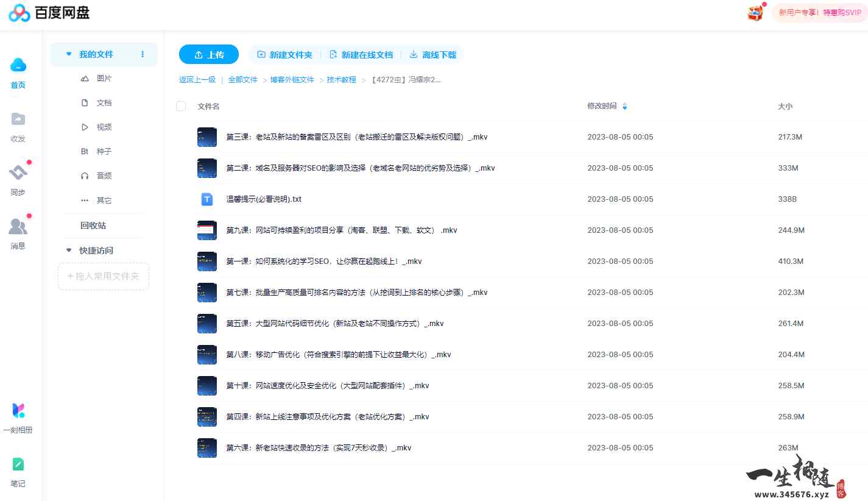Image resolution: width=868 pixels, height=501 pixels.
Task: Click the 上传 upload button
Action: point(208,54)
